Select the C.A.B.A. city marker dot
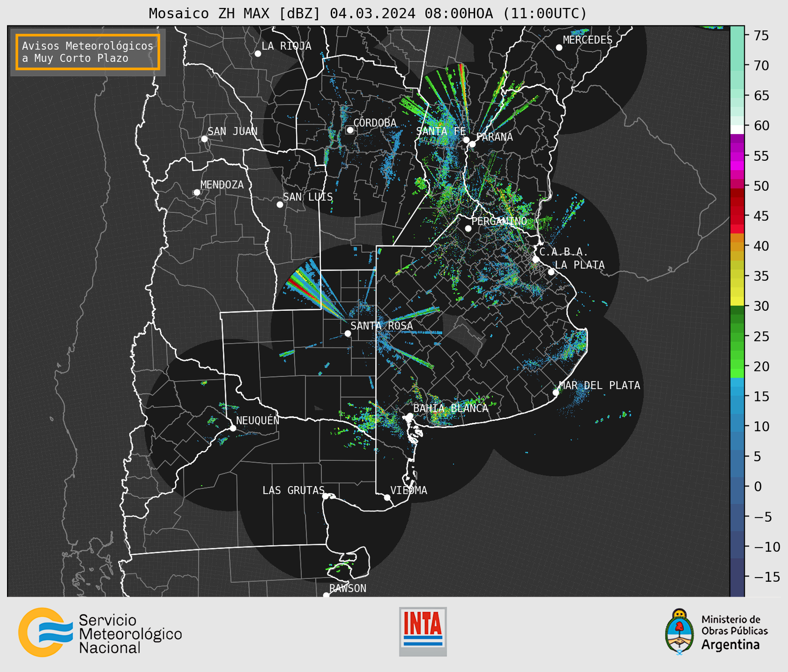 click(x=536, y=259)
